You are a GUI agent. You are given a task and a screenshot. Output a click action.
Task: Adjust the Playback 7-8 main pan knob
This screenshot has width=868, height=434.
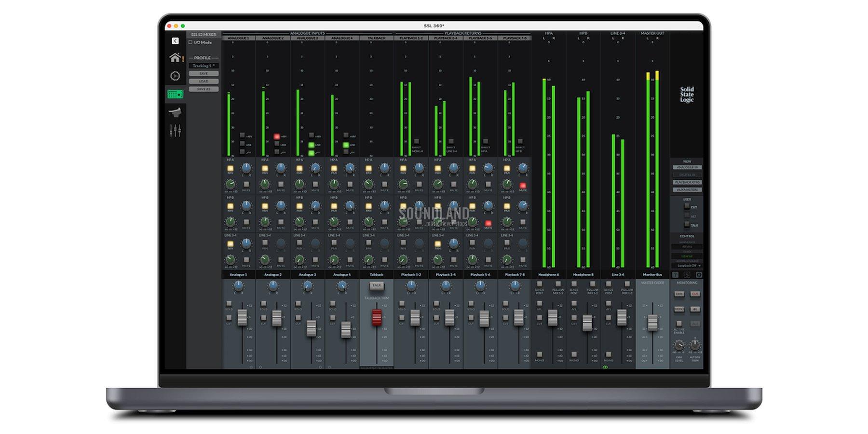[x=515, y=286]
